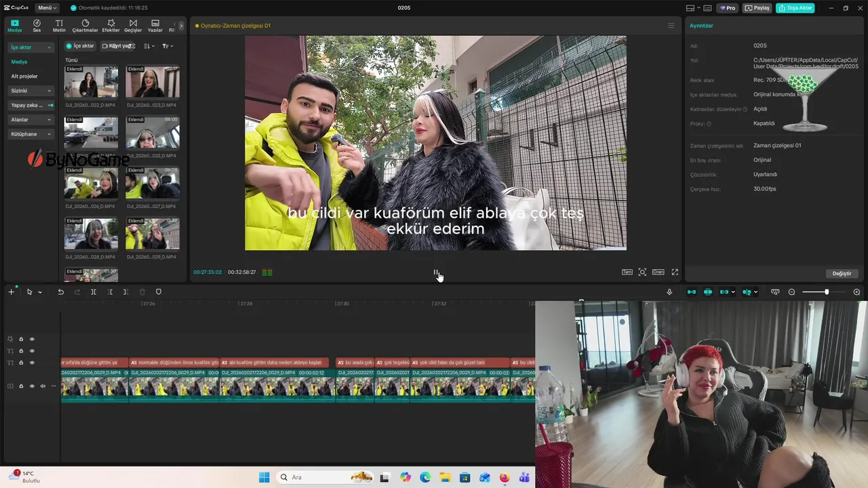The width and height of the screenshot is (868, 488).
Task: Open the Çıkartmalar stickers tab
Action: 85,26
